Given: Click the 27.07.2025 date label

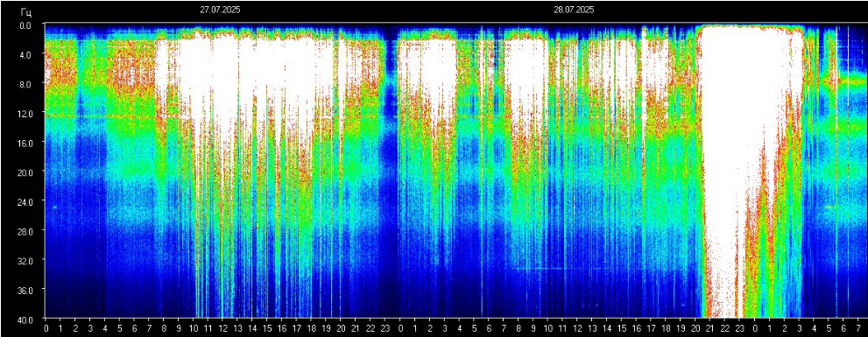Looking at the screenshot, I should coord(220,10).
